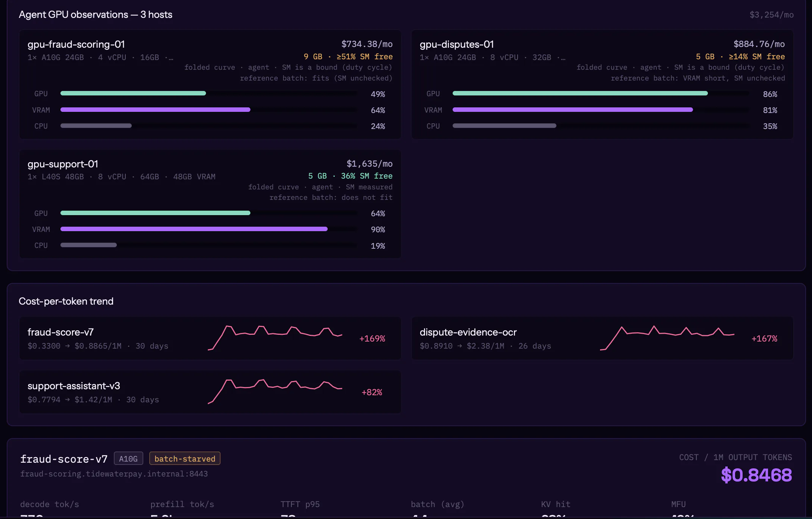
Task: Click 'reference batch: fits (SM unchecked)' text
Action: (316, 78)
